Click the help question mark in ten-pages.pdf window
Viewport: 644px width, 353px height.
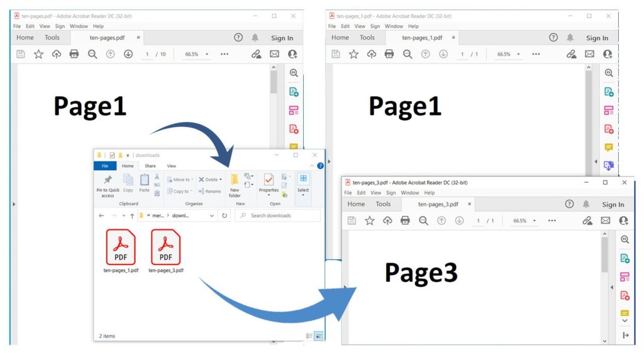(x=238, y=38)
